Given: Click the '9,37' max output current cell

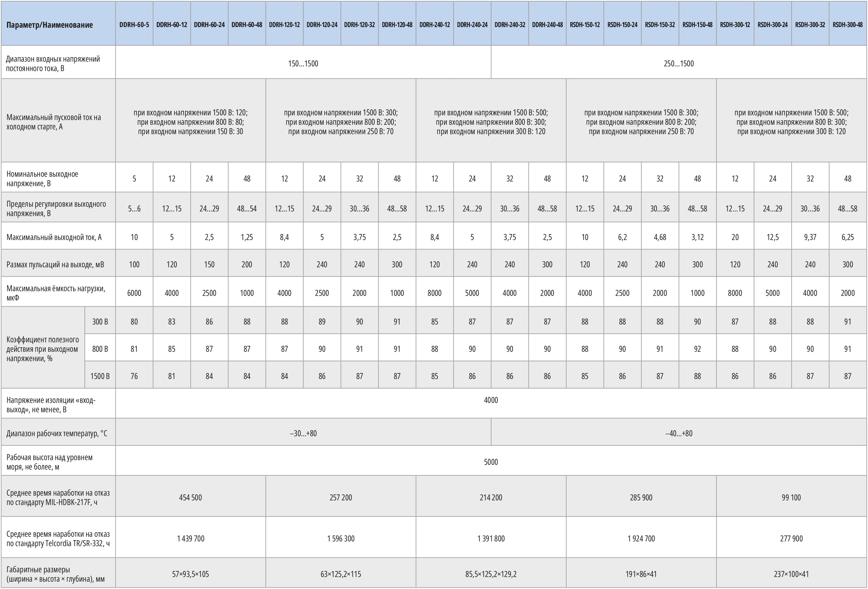Looking at the screenshot, I should tap(810, 236).
